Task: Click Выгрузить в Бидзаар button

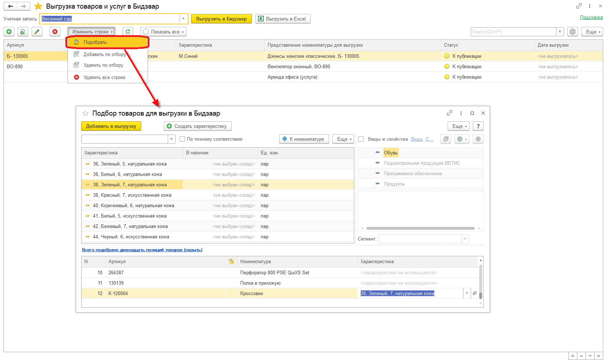Action: point(221,19)
